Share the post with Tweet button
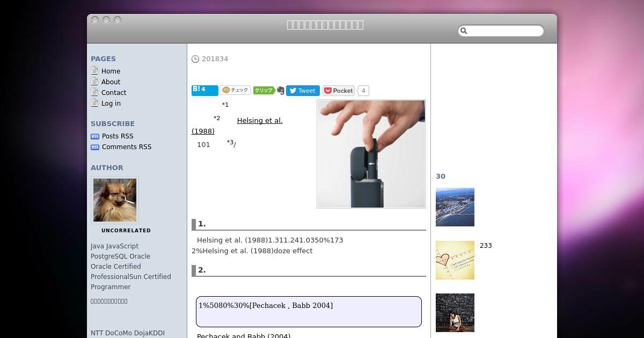This screenshot has width=644, height=338. tap(303, 91)
